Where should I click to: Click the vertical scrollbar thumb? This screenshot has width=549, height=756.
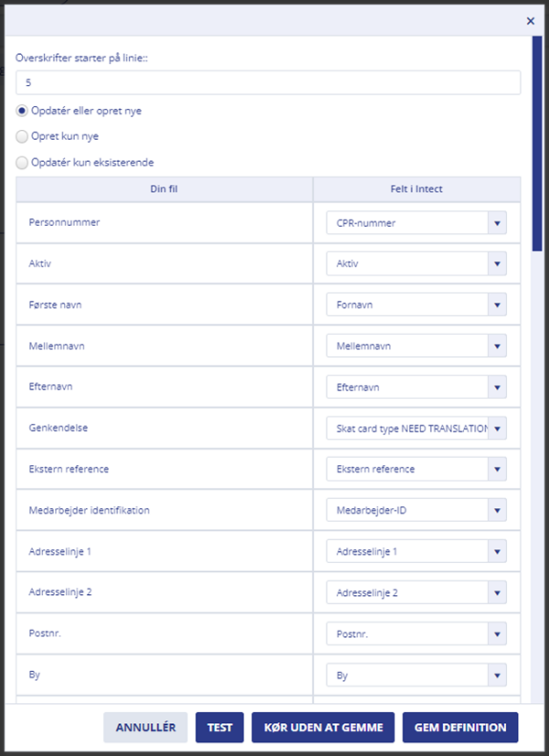537,144
